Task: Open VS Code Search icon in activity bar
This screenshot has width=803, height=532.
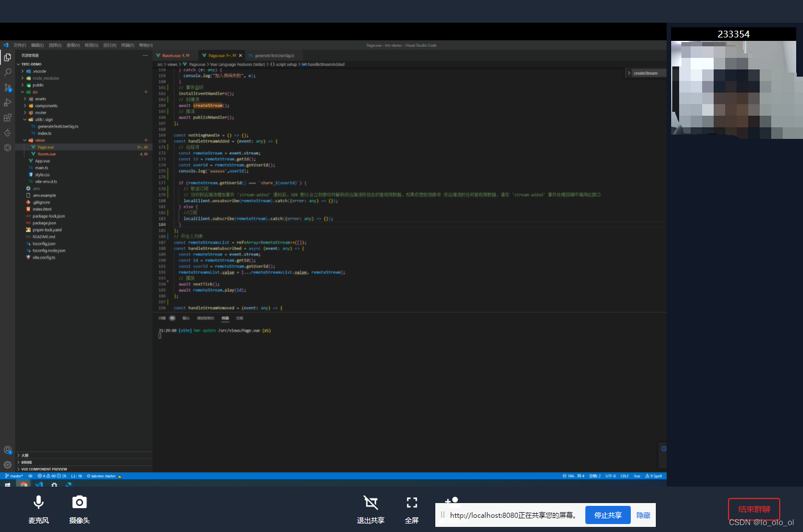Action: [7, 72]
